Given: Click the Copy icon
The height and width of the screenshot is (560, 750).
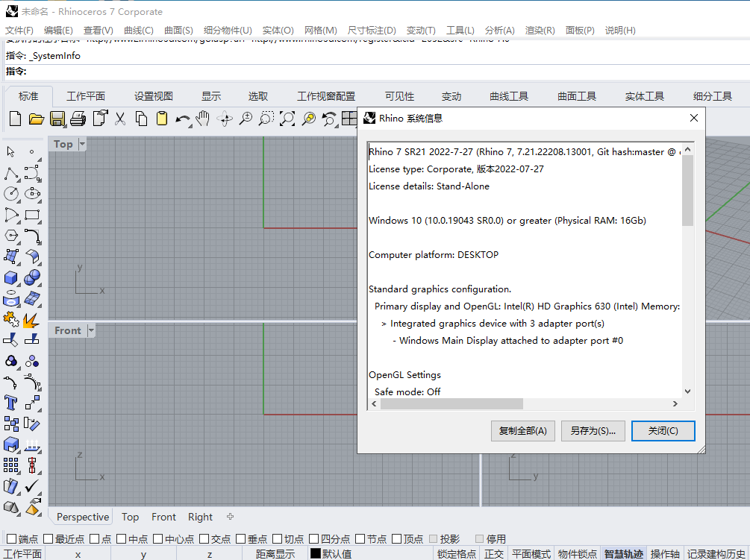Looking at the screenshot, I should [x=141, y=119].
